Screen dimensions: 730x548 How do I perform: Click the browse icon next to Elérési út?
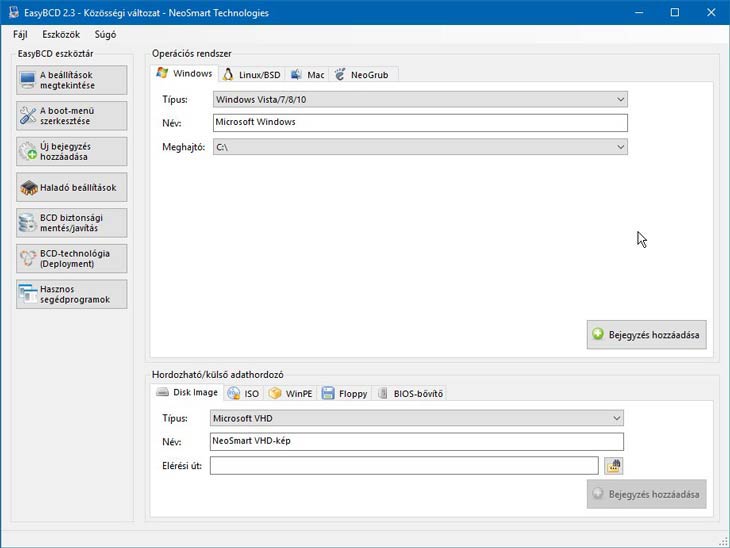tap(613, 465)
